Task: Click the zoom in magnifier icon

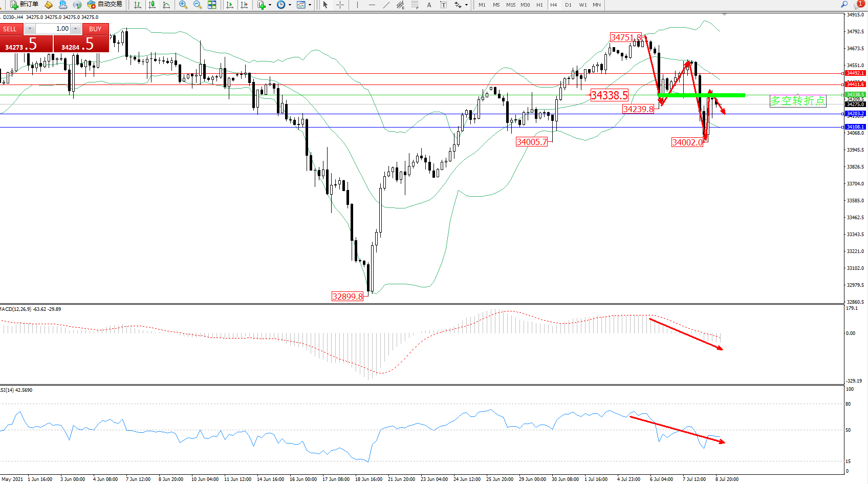Action: (x=183, y=5)
